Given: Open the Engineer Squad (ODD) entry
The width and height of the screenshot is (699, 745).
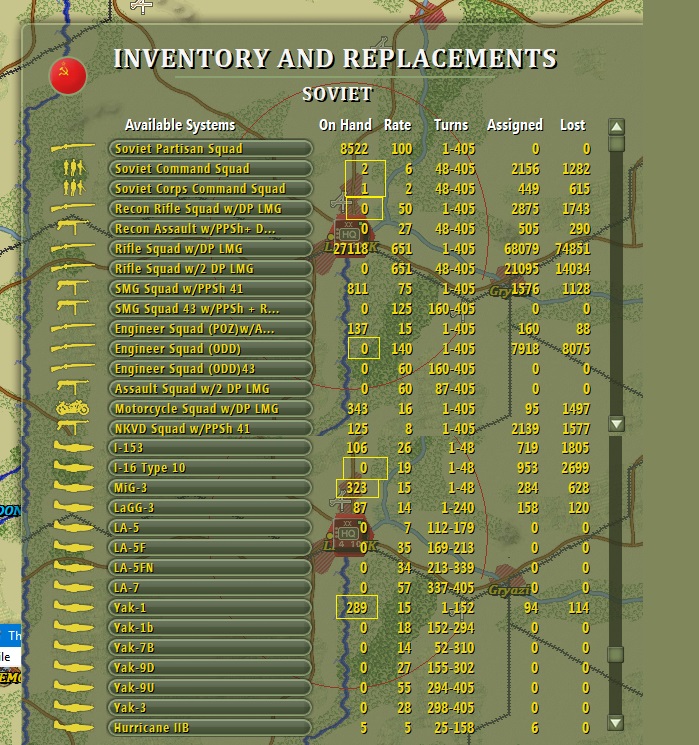Looking at the screenshot, I should click(x=210, y=349).
